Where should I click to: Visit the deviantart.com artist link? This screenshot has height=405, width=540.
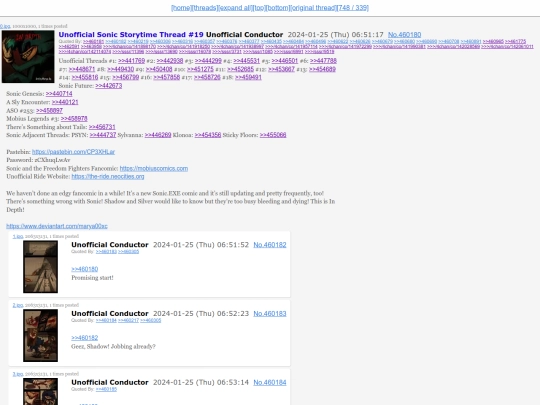[57, 226]
